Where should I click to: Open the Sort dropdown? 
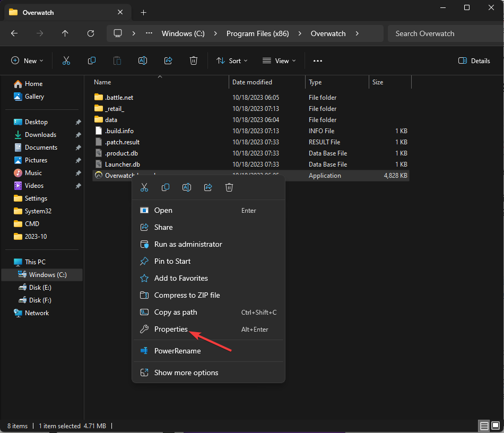pyautogui.click(x=232, y=60)
